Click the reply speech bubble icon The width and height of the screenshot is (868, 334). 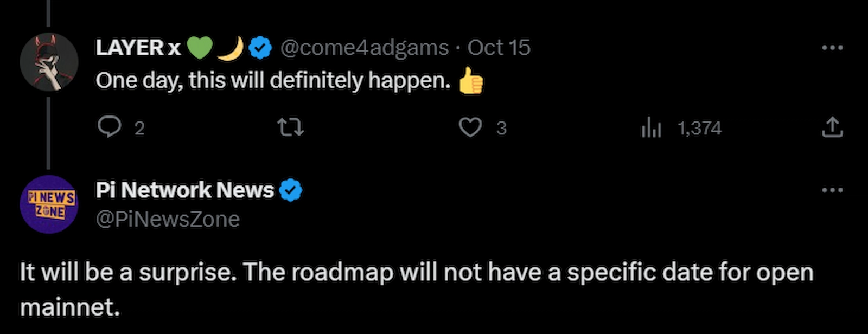(110, 128)
